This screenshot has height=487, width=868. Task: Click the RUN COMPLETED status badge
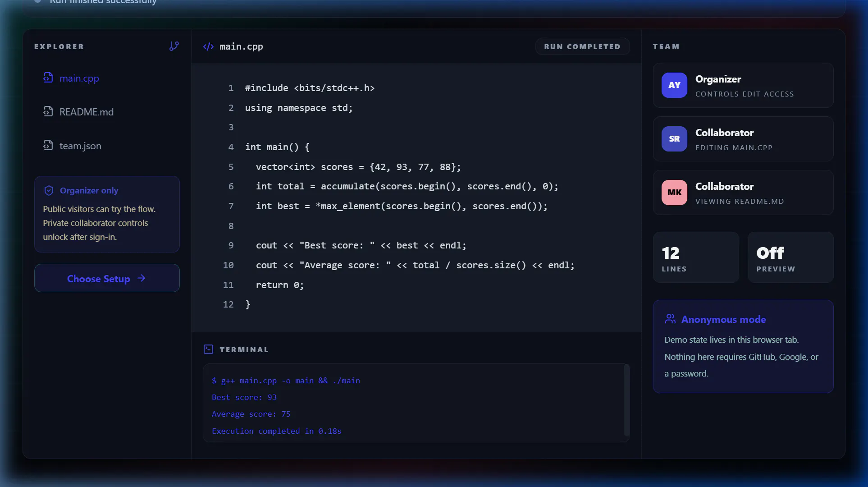[582, 46]
